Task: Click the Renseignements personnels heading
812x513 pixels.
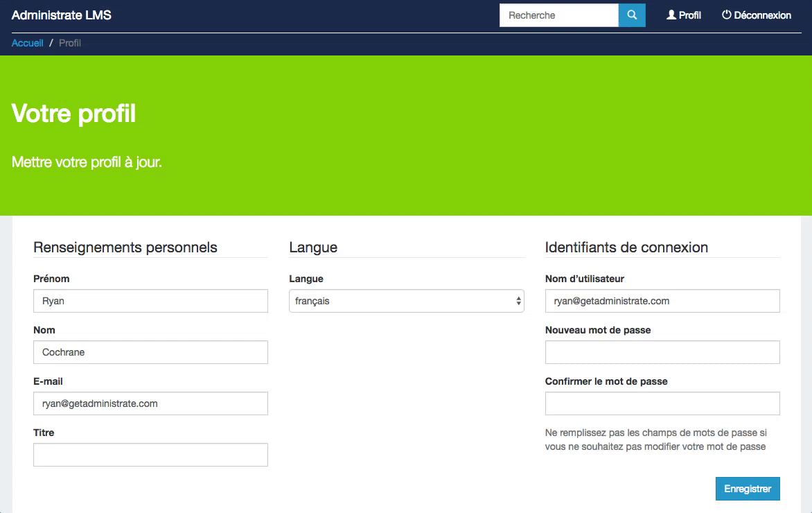Action: point(125,247)
